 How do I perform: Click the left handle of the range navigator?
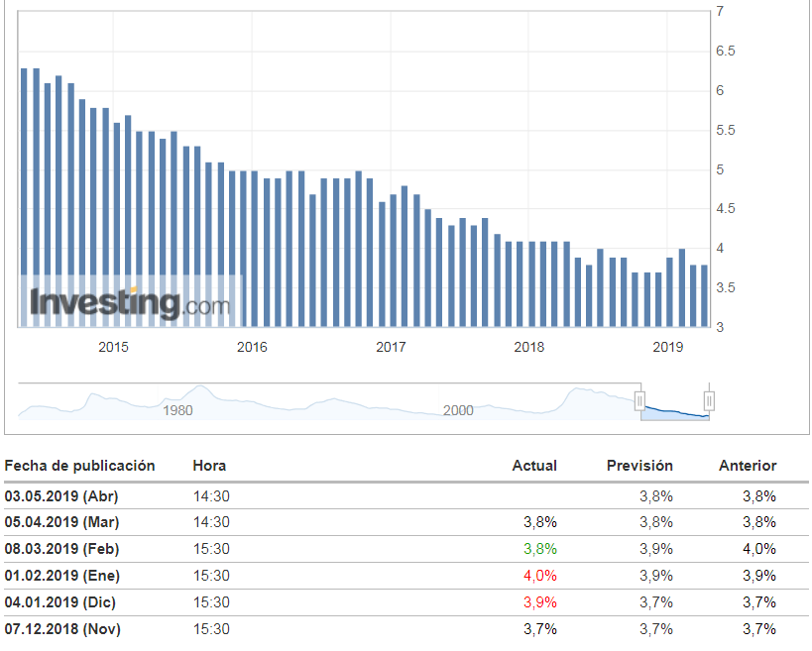pos(640,400)
